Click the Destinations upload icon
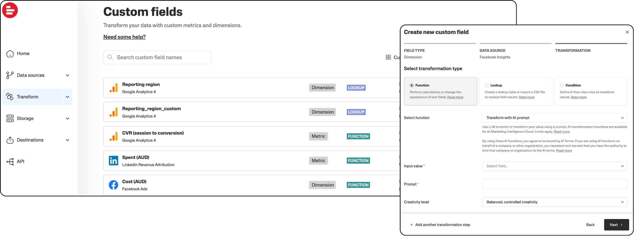Image resolution: width=644 pixels, height=245 pixels. 10,140
